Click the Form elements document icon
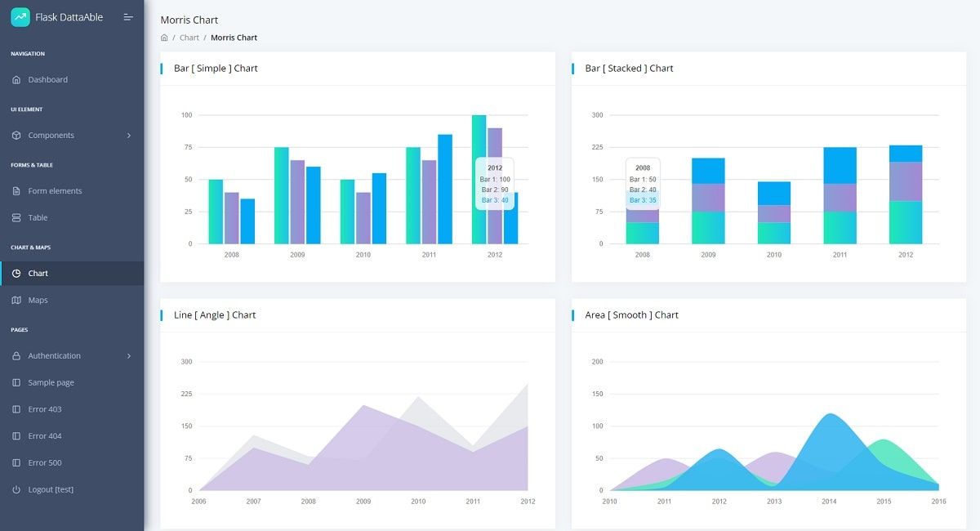Viewport: 980px width, 531px height. point(16,191)
